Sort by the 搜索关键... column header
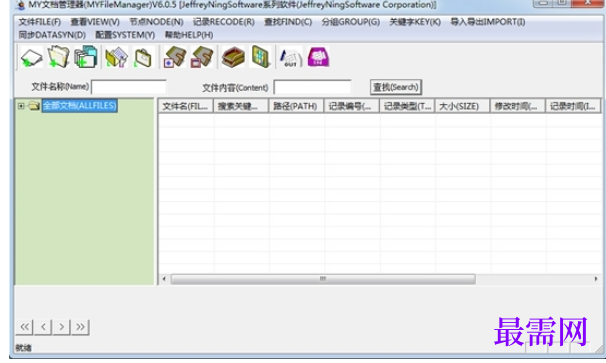This screenshot has width=606, height=363. [241, 106]
